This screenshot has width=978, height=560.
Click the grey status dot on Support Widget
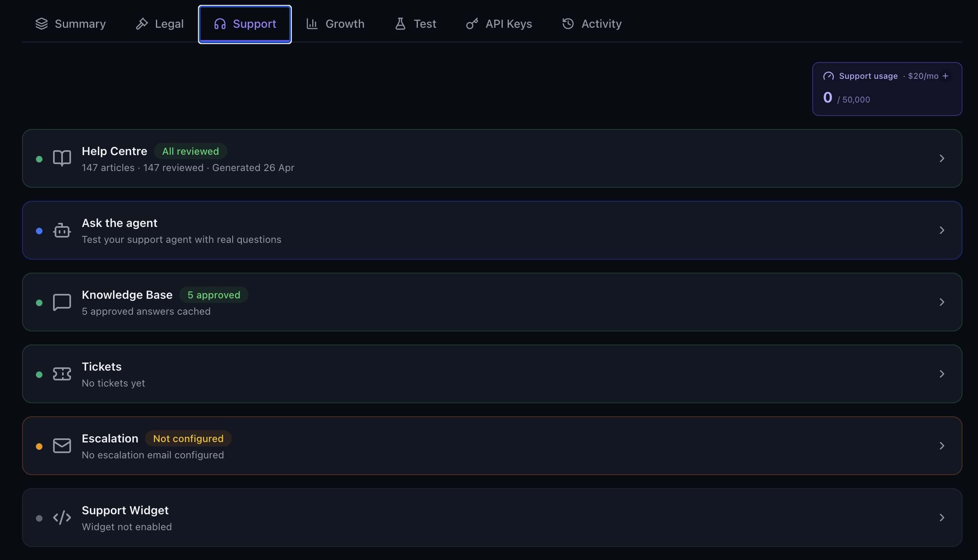(x=39, y=518)
